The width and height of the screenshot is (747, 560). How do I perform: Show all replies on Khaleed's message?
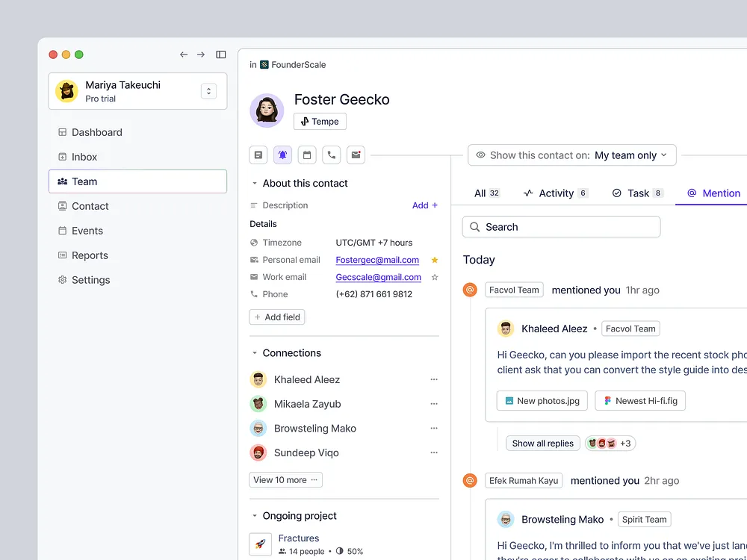542,444
